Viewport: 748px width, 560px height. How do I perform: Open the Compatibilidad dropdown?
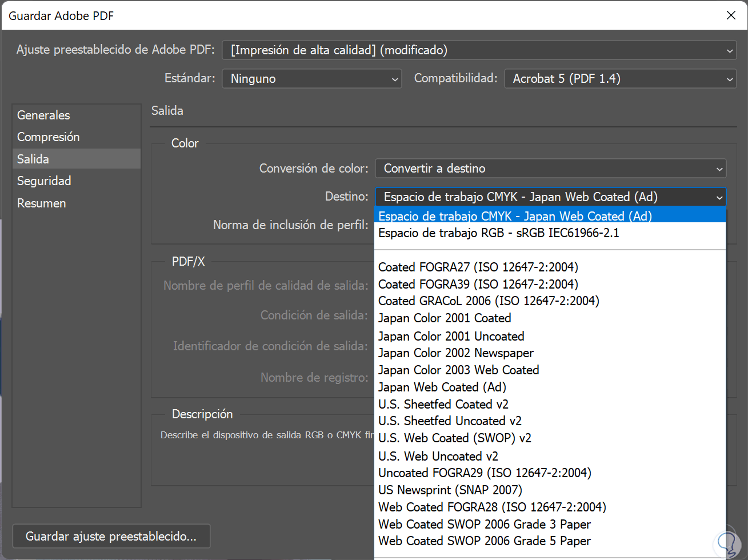pos(620,79)
